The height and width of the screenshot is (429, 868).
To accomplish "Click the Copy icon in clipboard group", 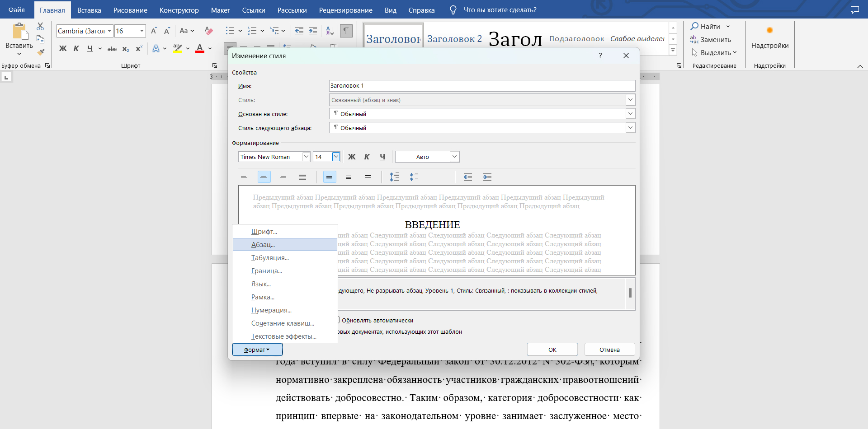I will point(40,39).
